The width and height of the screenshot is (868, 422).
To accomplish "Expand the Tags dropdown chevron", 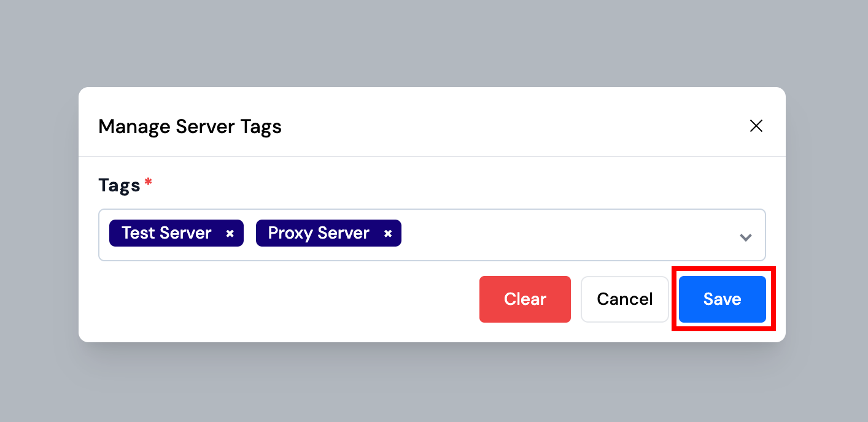I will [x=746, y=237].
